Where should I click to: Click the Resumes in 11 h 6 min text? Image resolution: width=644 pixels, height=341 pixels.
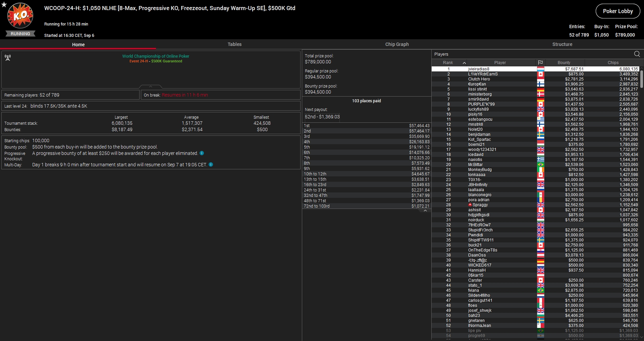(x=185, y=95)
